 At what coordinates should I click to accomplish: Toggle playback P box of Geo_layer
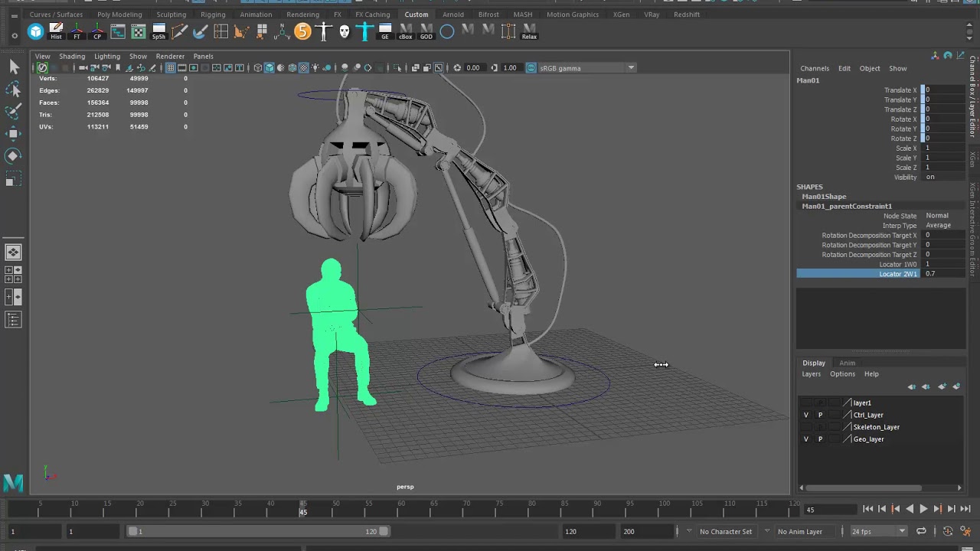820,439
